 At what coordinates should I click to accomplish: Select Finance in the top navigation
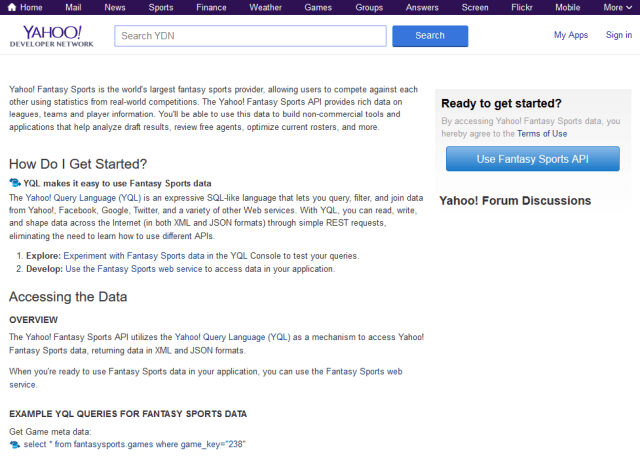211,7
